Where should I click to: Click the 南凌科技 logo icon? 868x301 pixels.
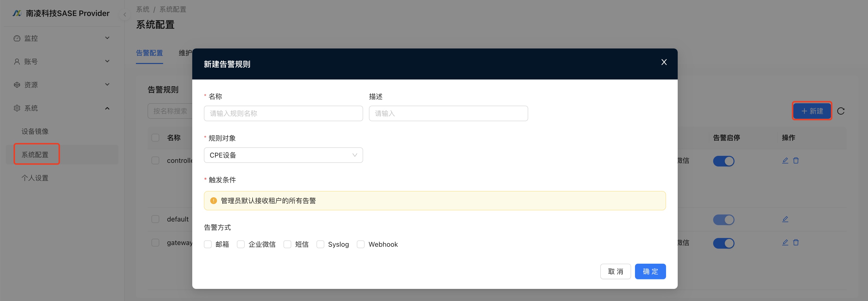[x=17, y=13]
